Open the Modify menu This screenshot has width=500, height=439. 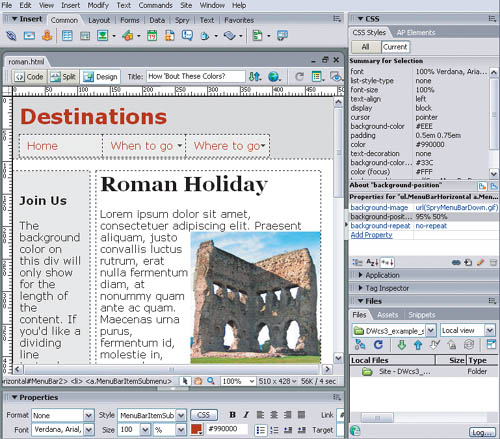[98, 5]
